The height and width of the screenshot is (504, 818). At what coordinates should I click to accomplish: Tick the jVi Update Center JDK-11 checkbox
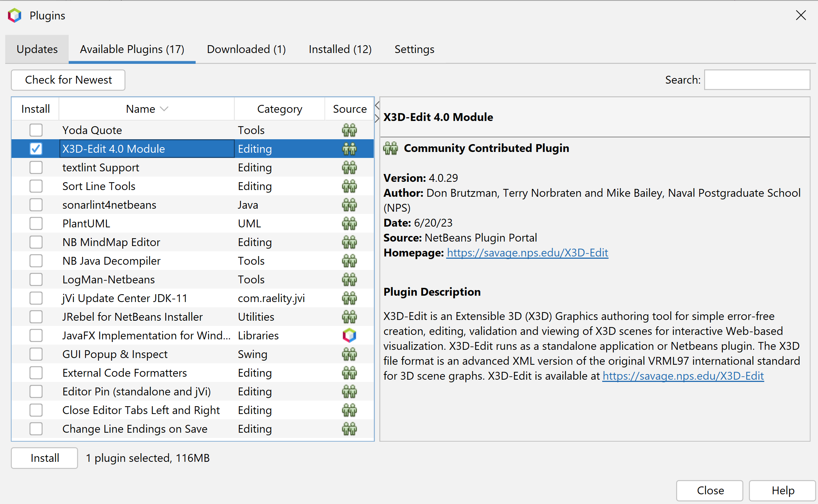tap(36, 298)
